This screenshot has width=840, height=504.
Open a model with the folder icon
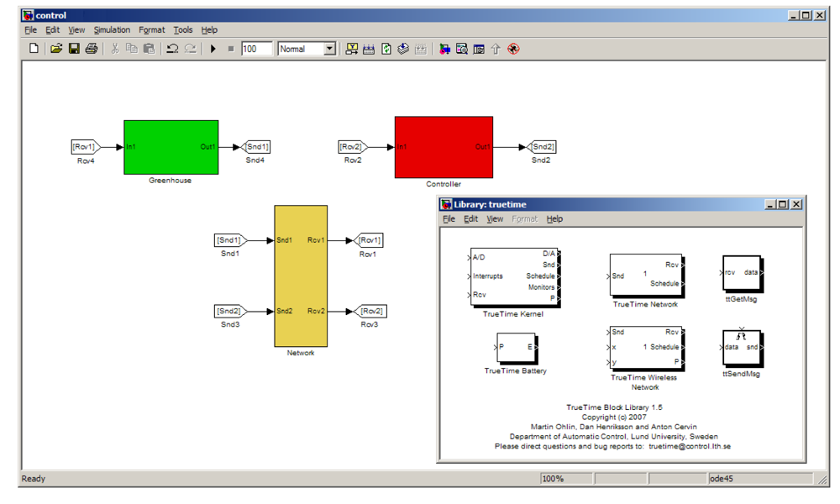(x=56, y=49)
